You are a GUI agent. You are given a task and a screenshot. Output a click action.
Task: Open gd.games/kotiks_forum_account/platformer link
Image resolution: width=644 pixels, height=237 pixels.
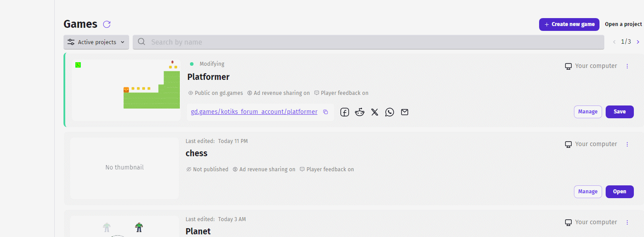tap(254, 112)
